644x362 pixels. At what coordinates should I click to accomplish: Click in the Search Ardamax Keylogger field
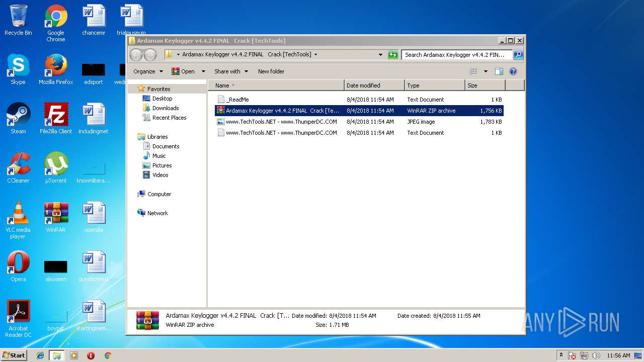[x=457, y=54]
